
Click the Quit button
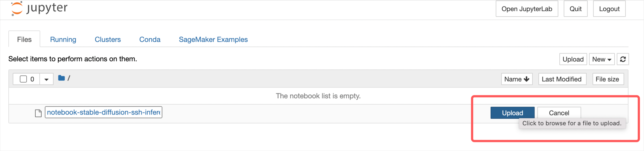click(x=575, y=9)
